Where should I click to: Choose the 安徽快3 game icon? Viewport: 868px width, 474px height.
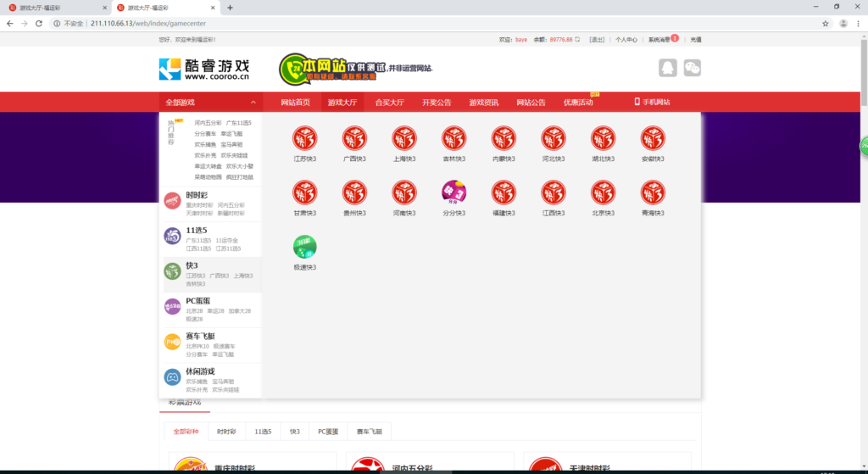coord(653,138)
